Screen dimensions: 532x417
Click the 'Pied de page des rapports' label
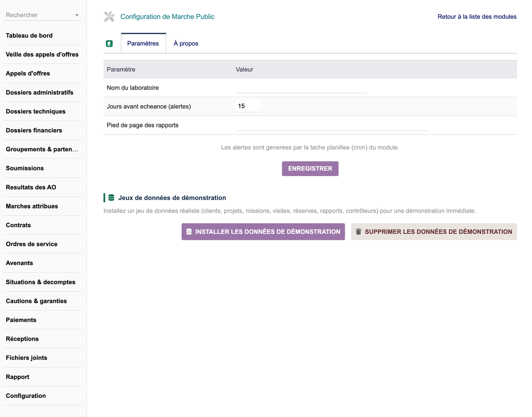(x=143, y=125)
